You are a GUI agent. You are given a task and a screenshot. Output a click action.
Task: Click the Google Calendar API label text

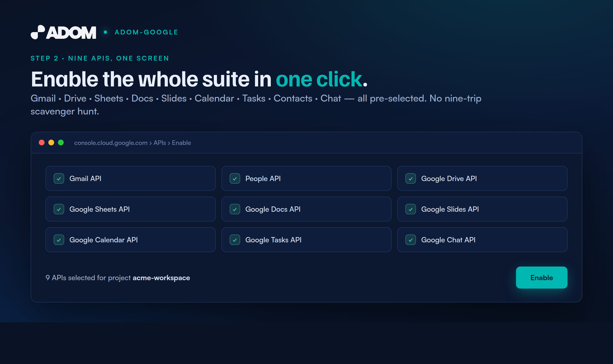pyautogui.click(x=103, y=240)
